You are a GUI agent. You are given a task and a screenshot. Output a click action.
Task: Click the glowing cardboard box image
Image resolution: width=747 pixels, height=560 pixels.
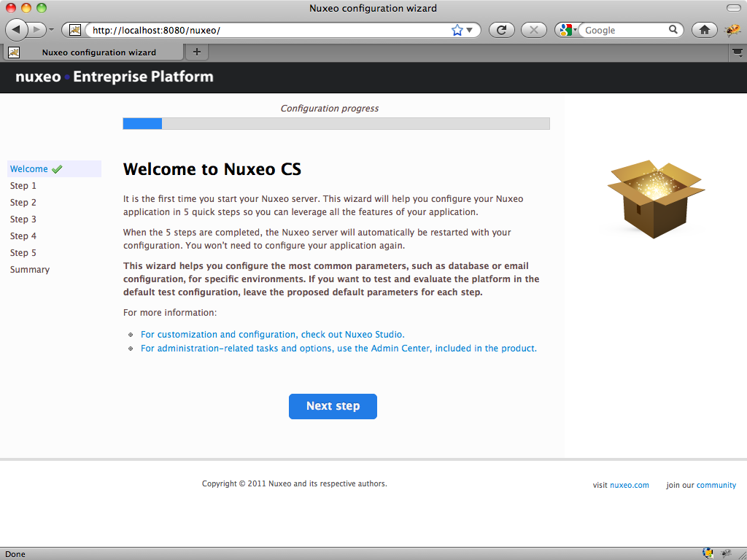pyautogui.click(x=656, y=198)
